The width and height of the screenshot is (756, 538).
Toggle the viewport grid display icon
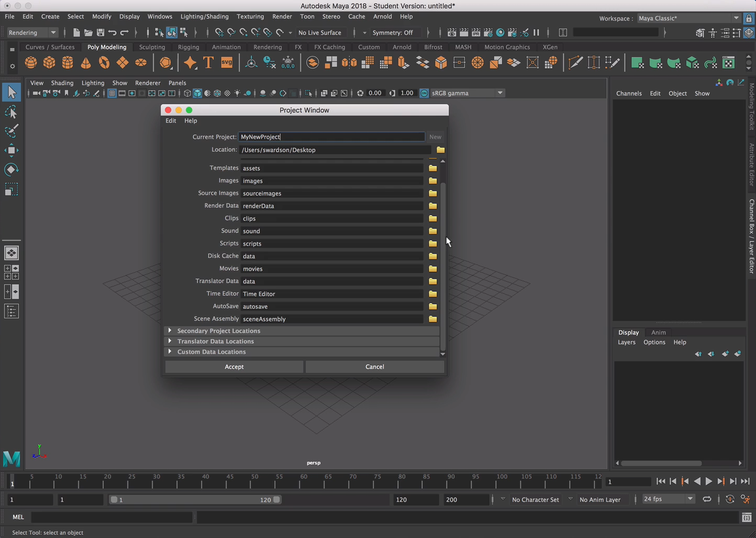tap(112, 93)
